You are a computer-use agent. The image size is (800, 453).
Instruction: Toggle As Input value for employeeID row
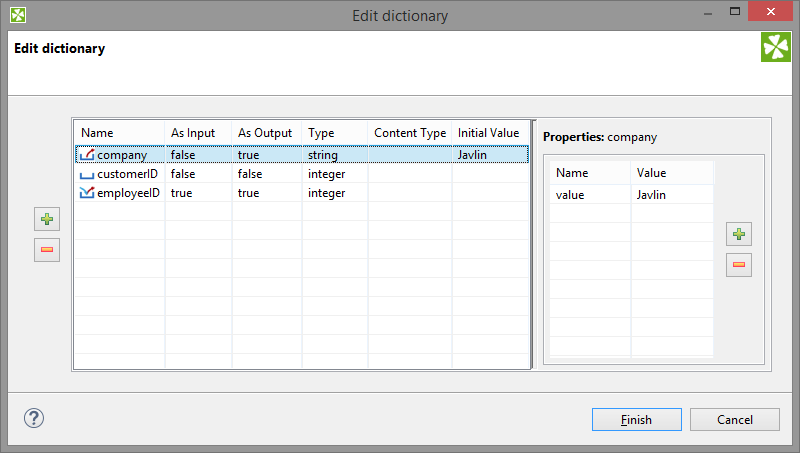(x=182, y=193)
